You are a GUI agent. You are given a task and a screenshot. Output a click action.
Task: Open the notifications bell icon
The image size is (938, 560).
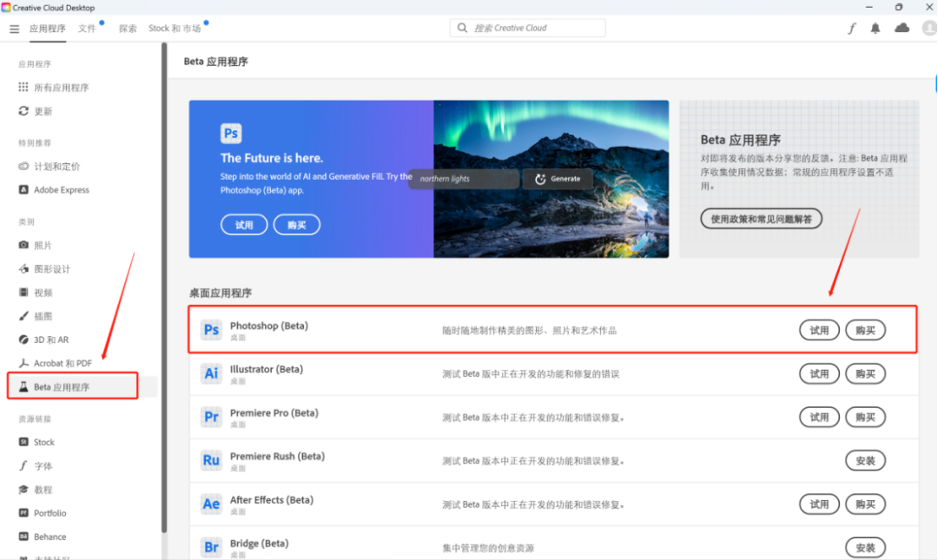[875, 28]
